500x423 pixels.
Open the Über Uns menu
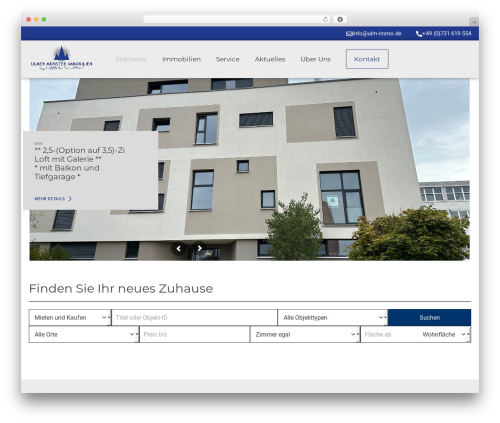point(315,59)
